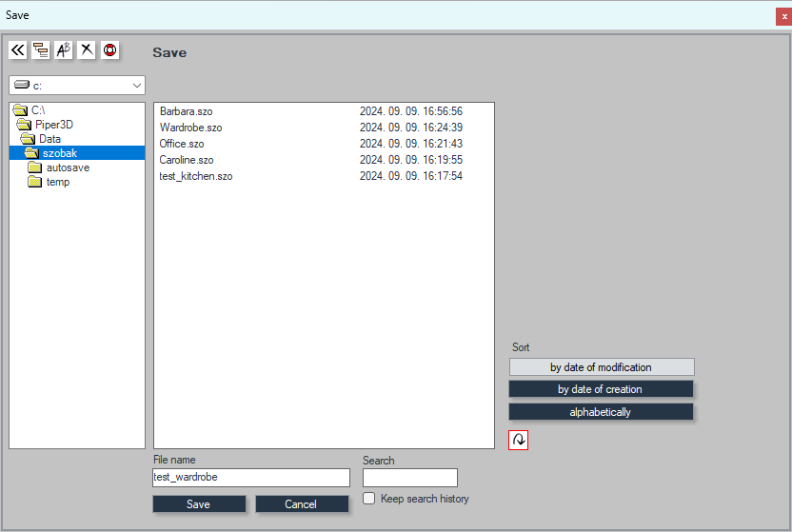792x532 pixels.
Task: Select the Barbara.szo file
Action: pos(186,111)
